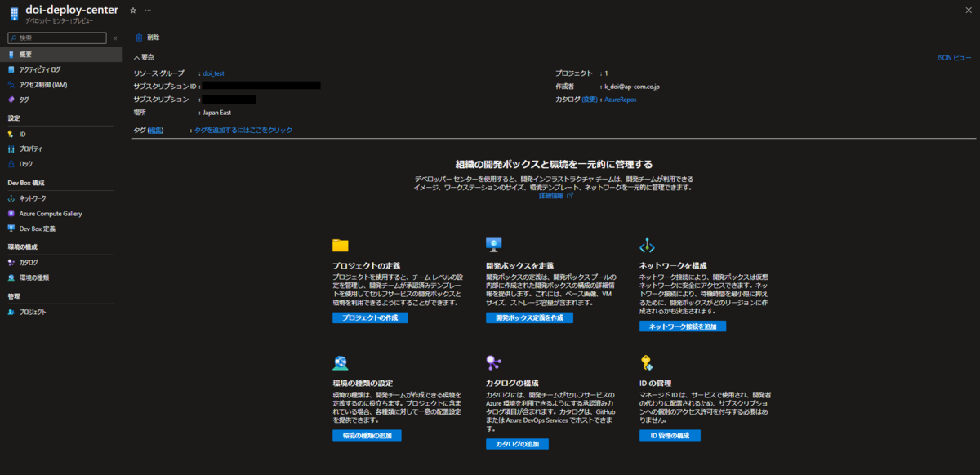Click the purple catalog icon above カタログの構成
Image resolution: width=980 pixels, height=475 pixels.
coord(493,363)
